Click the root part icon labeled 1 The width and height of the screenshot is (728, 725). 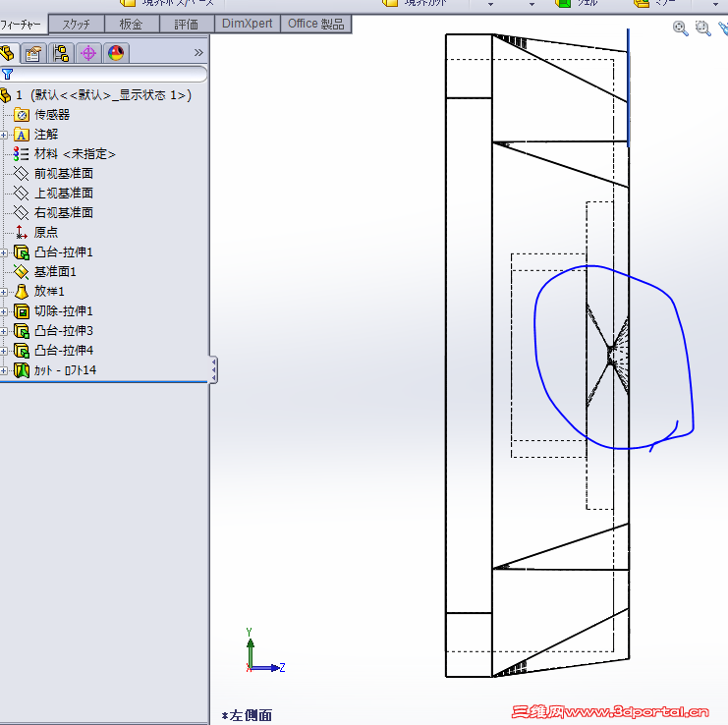coord(5,95)
